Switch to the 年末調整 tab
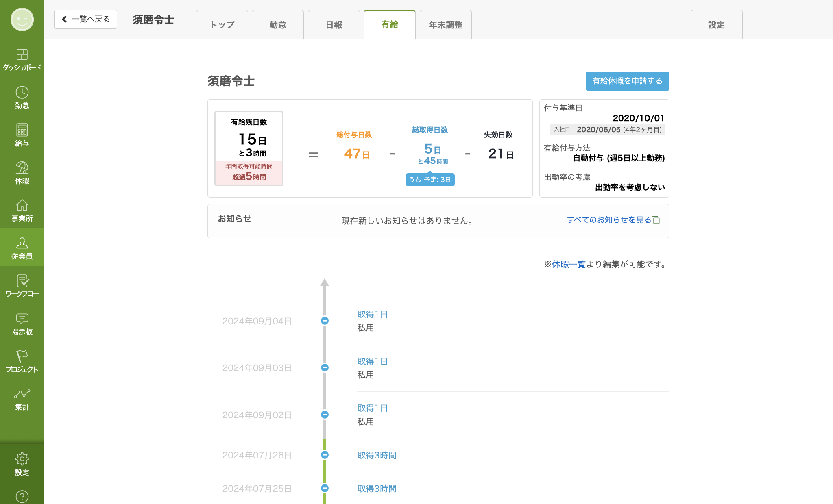The height and width of the screenshot is (504, 833). tap(446, 25)
